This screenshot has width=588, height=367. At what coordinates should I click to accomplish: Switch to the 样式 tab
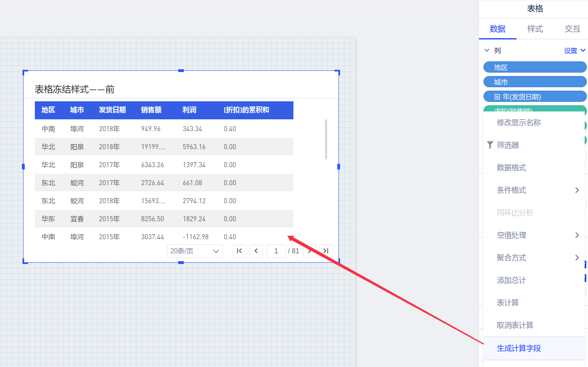(x=535, y=29)
